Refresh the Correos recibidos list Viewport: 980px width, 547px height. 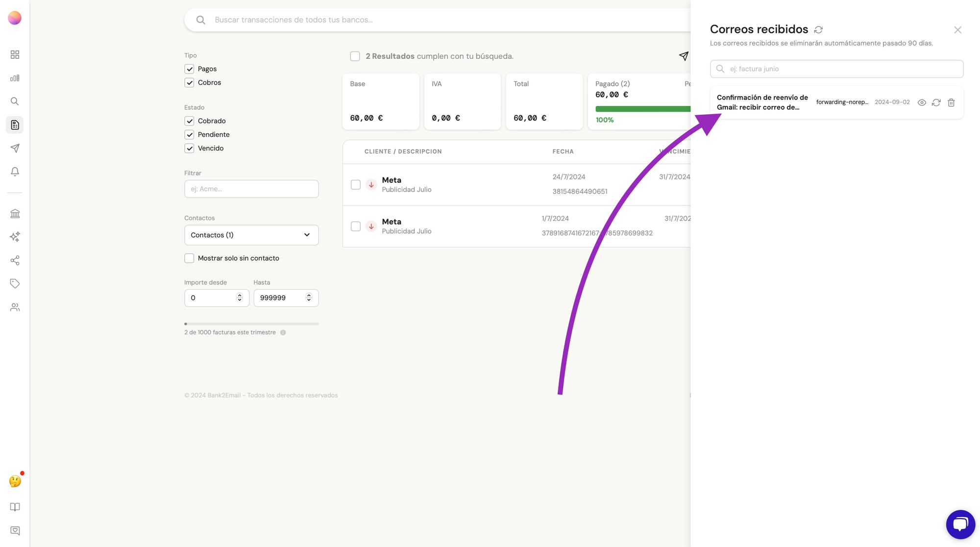click(818, 30)
